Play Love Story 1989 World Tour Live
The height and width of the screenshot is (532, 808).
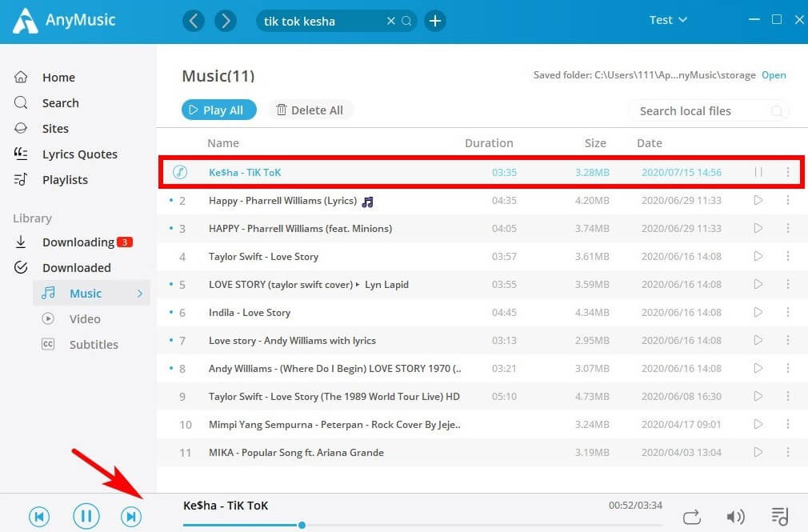tap(758, 396)
